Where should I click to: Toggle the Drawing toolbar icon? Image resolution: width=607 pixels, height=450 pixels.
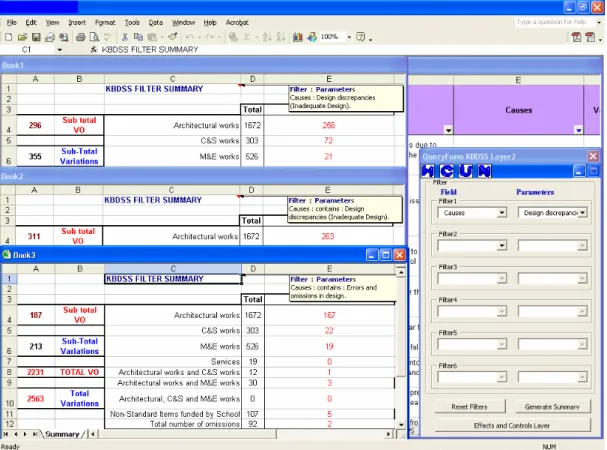[x=312, y=37]
